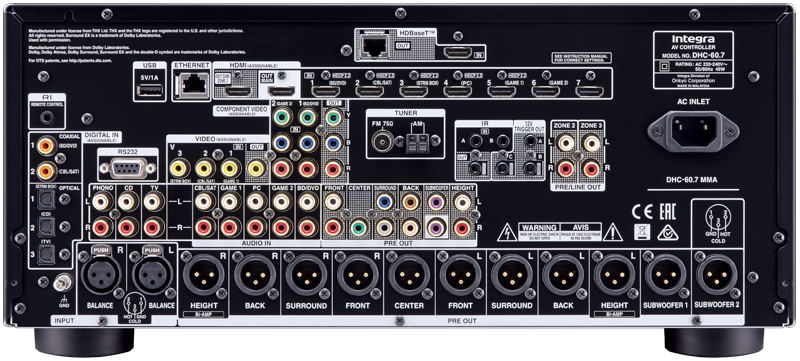Select HDMI IN 6 (GAME 2) port

pyautogui.click(x=545, y=92)
